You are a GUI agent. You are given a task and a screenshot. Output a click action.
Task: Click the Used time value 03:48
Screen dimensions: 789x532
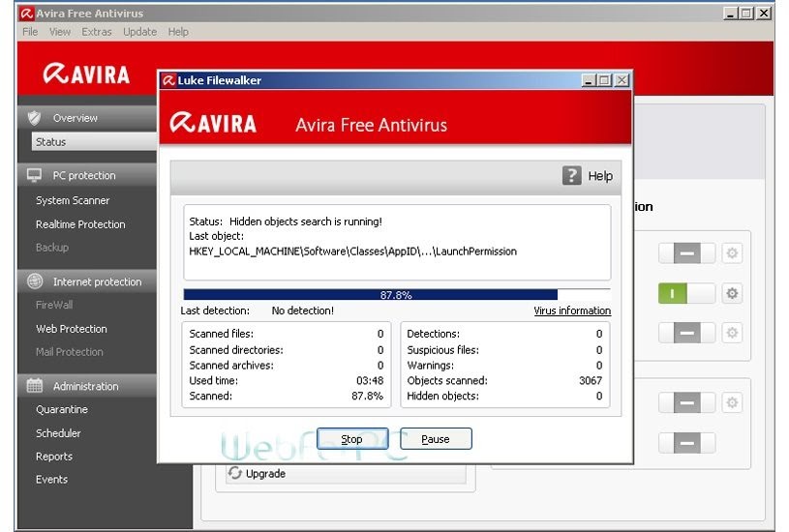coord(370,381)
